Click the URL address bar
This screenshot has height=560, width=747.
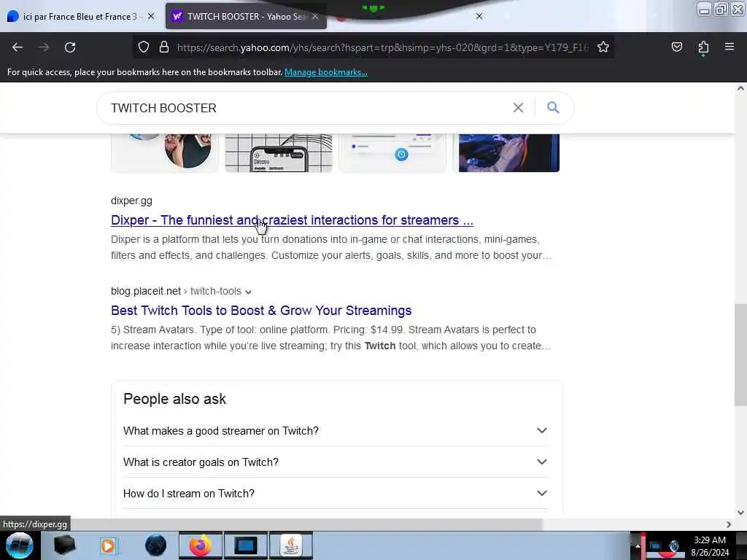tap(382, 47)
